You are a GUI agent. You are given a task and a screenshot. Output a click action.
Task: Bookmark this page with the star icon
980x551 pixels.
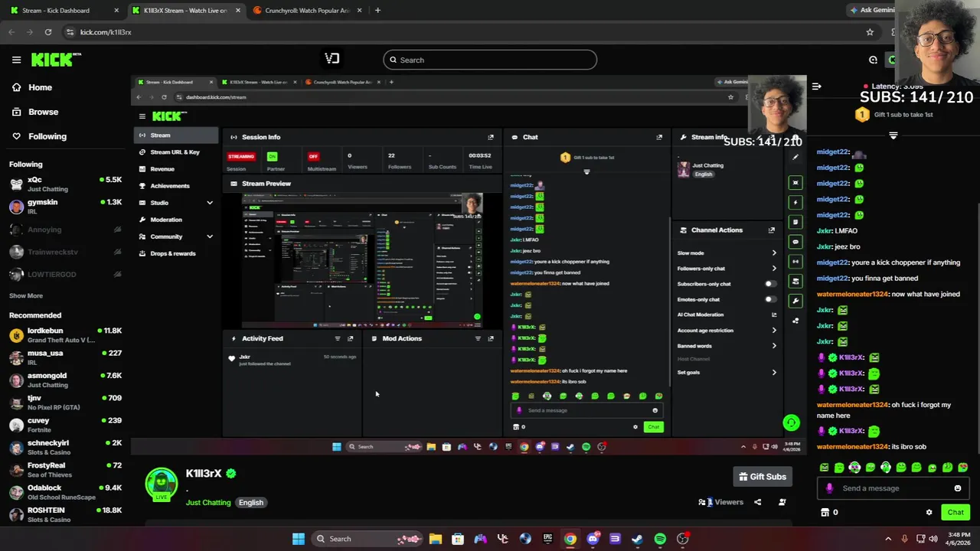(870, 32)
